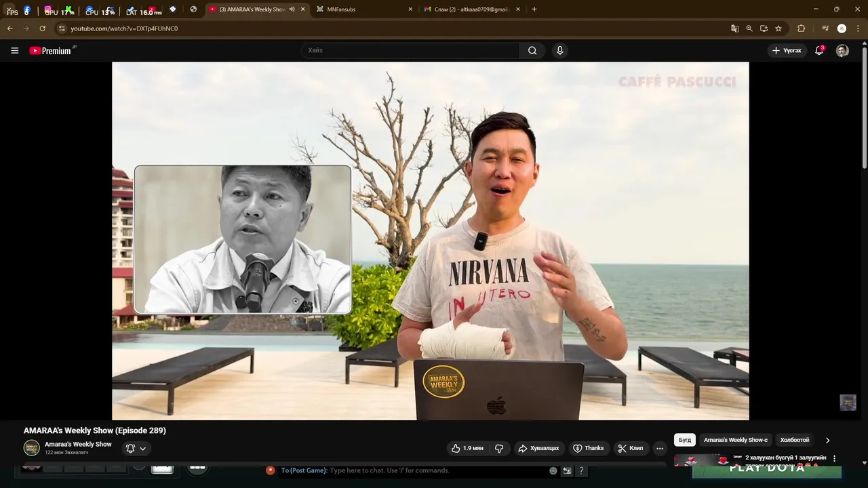The height and width of the screenshot is (488, 868).
Task: Open a new browser tab
Action: 534,9
